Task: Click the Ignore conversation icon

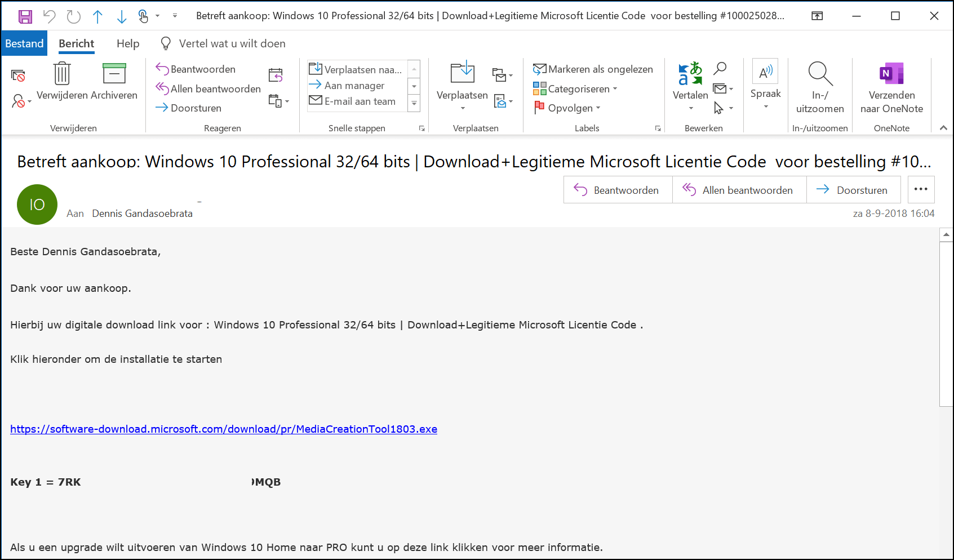Action: tap(18, 75)
